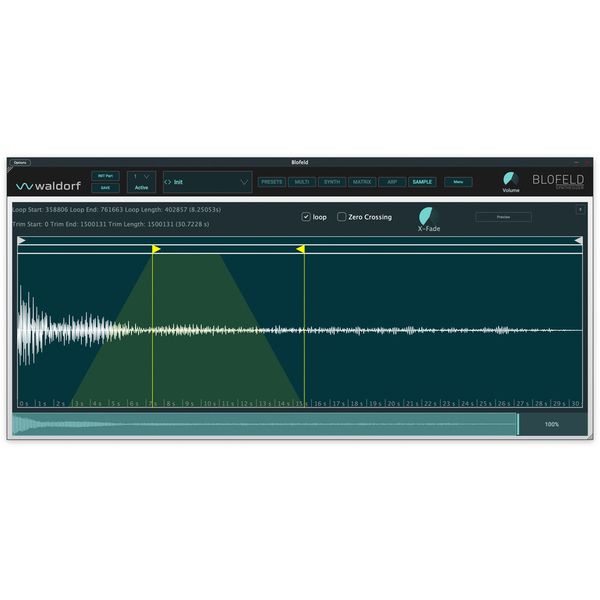Click the Trim Start info text line
This screenshot has height=600, width=600.
tap(111, 224)
